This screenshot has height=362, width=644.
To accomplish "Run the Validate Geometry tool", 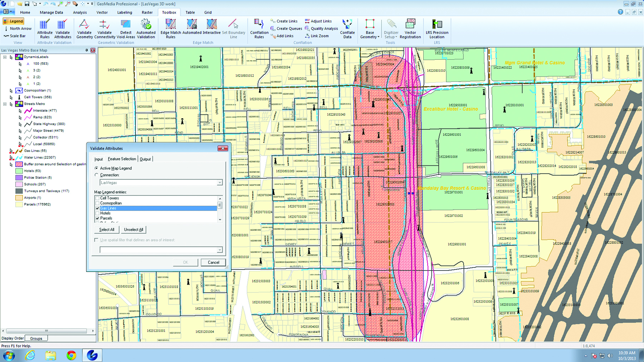I will (84, 29).
